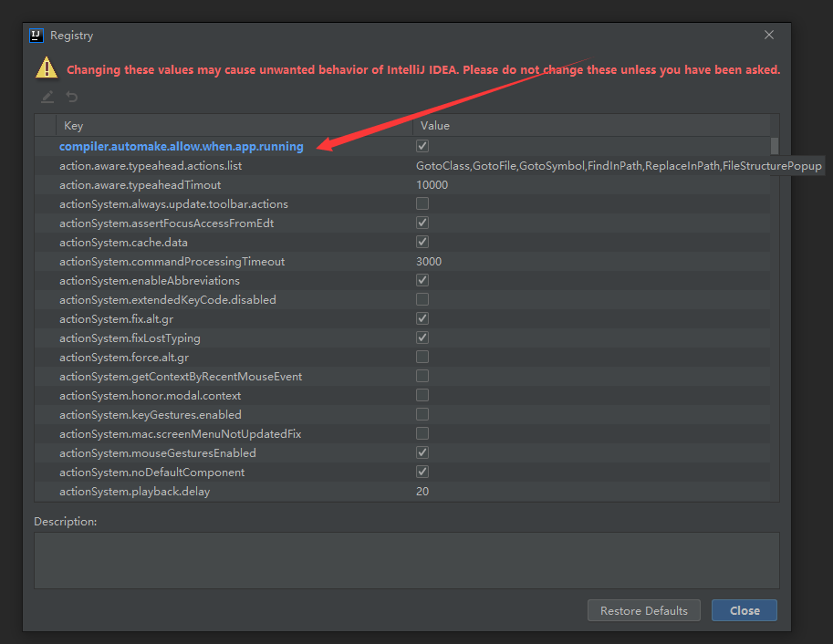The image size is (833, 644).
Task: Select actionSystem.always.update.toolbar.actions key name
Action: pyautogui.click(x=173, y=204)
